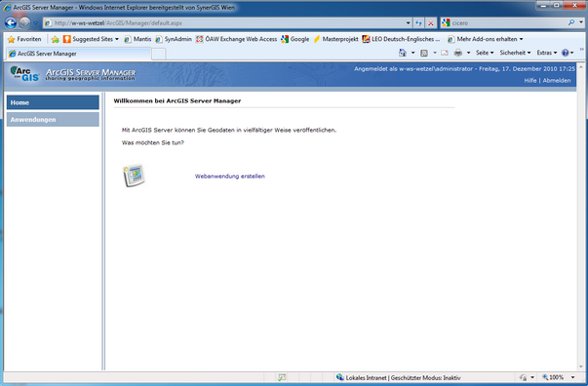Expand the Print options dropdown arrow
The height and width of the screenshot is (386, 588).
click(468, 53)
